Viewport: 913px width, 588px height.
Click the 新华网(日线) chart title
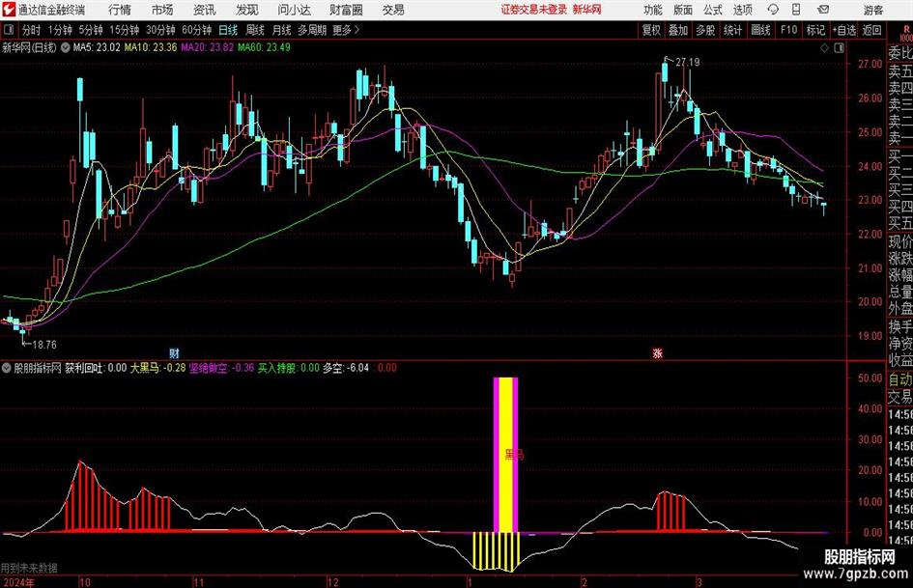29,47
